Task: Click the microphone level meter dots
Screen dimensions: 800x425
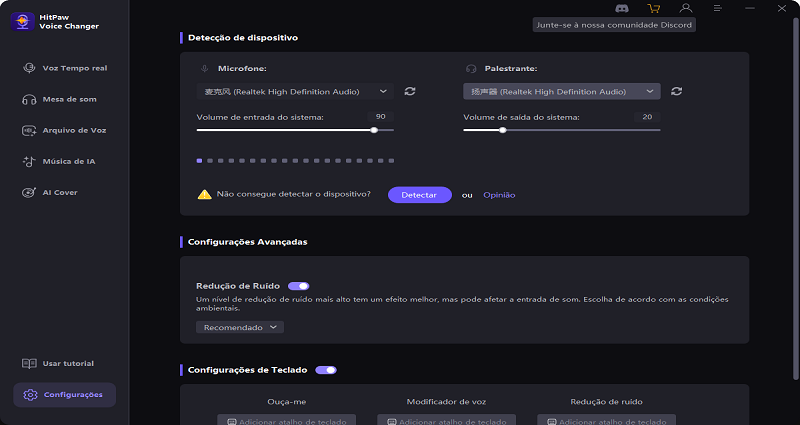Action: click(x=295, y=161)
